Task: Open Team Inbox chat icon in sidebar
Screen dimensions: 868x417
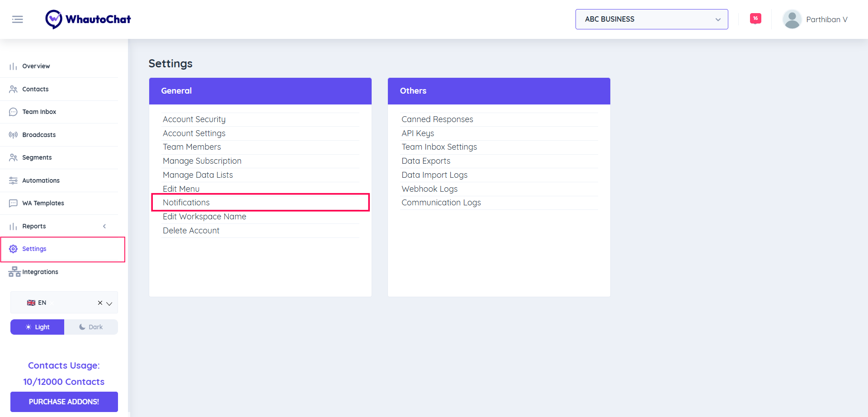Action: (x=13, y=112)
